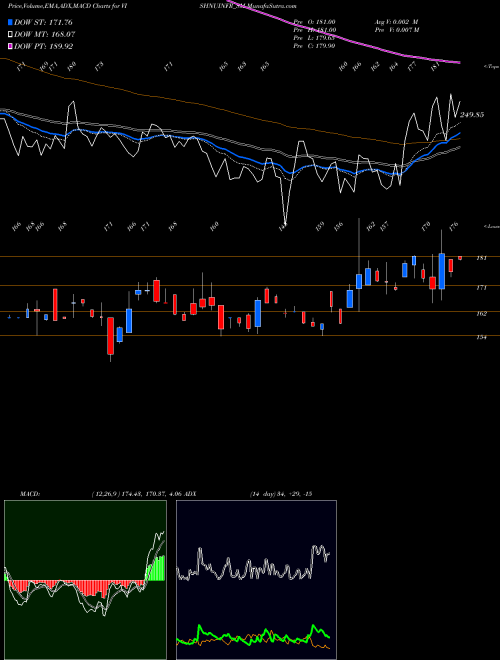This screenshot has width=500, height=660.
Task: Click the 154 price level label
Action: (481, 337)
